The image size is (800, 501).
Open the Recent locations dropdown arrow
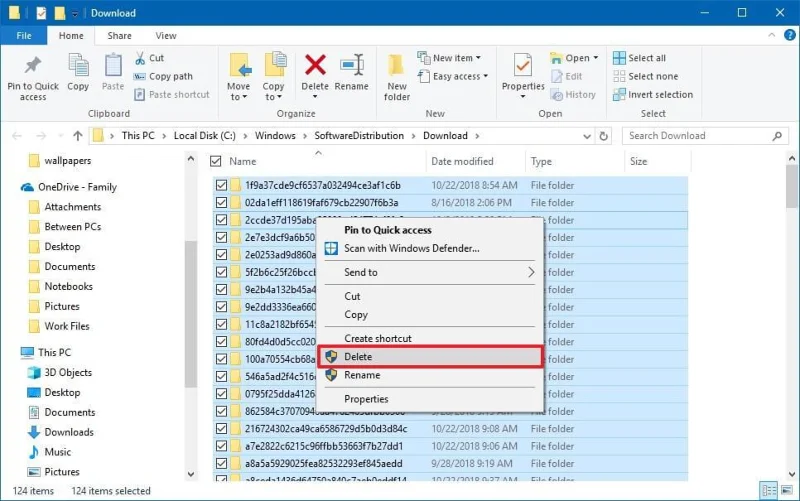(x=61, y=136)
